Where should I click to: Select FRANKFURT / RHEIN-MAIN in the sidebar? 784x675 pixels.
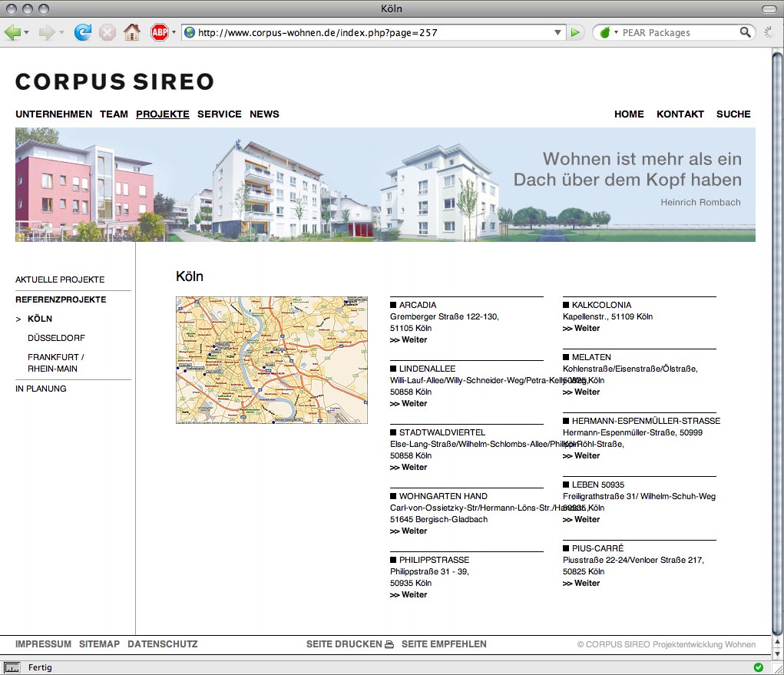[x=56, y=363]
